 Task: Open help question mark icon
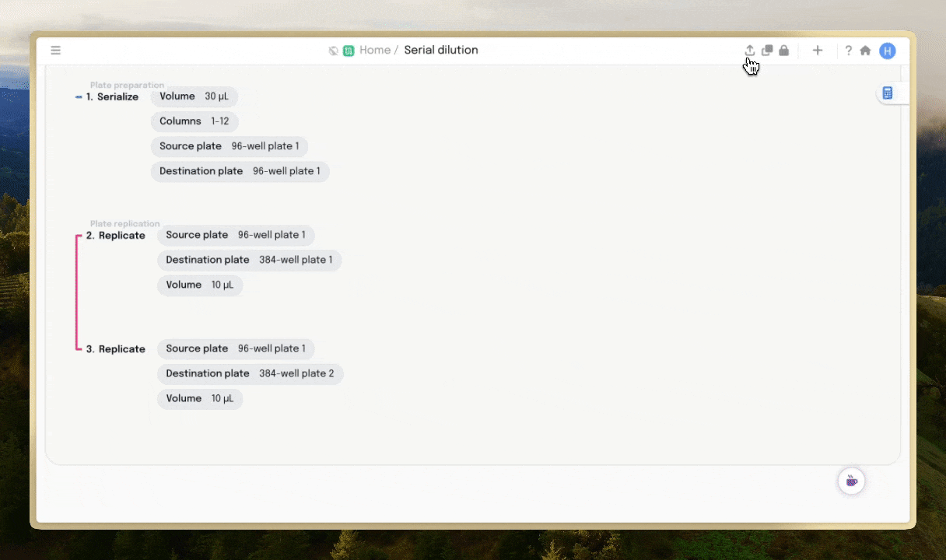point(849,51)
